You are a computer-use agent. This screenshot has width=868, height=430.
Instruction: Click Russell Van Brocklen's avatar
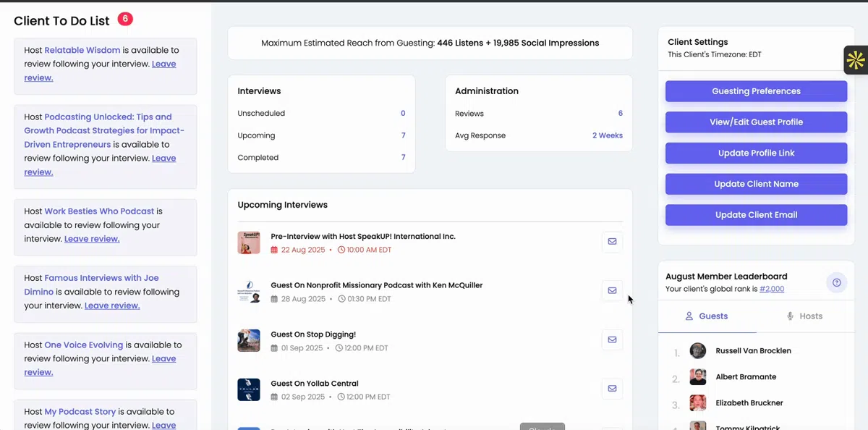tap(698, 351)
